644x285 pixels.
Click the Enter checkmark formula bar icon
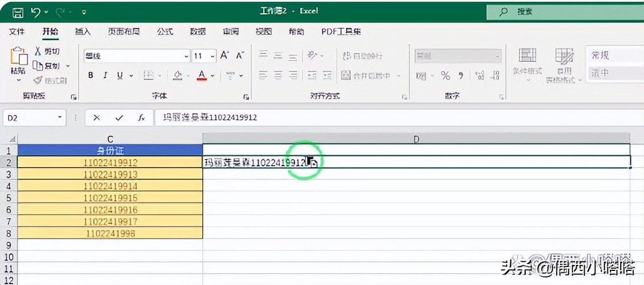coord(119,117)
